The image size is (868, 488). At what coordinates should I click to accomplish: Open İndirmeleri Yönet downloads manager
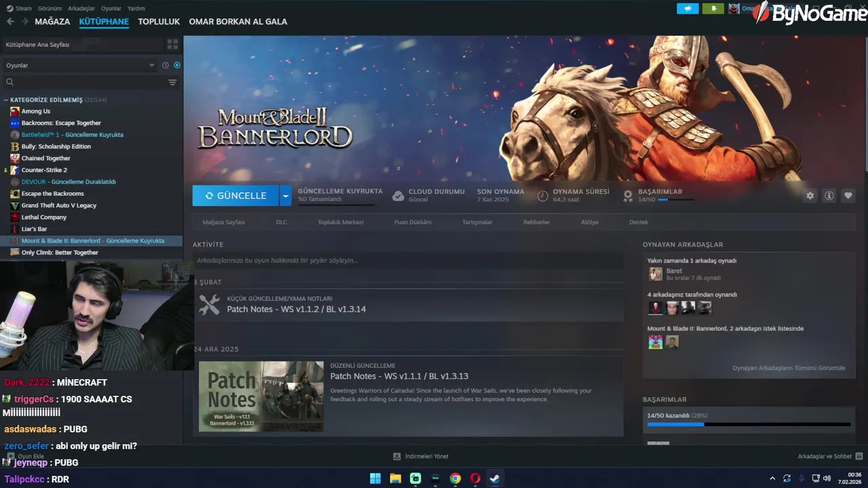coord(420,456)
